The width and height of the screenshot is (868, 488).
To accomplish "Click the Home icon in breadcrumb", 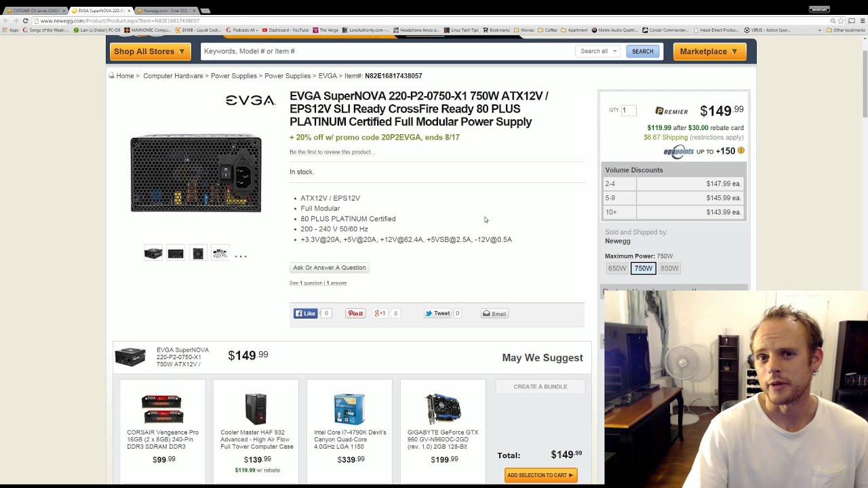I will point(111,75).
